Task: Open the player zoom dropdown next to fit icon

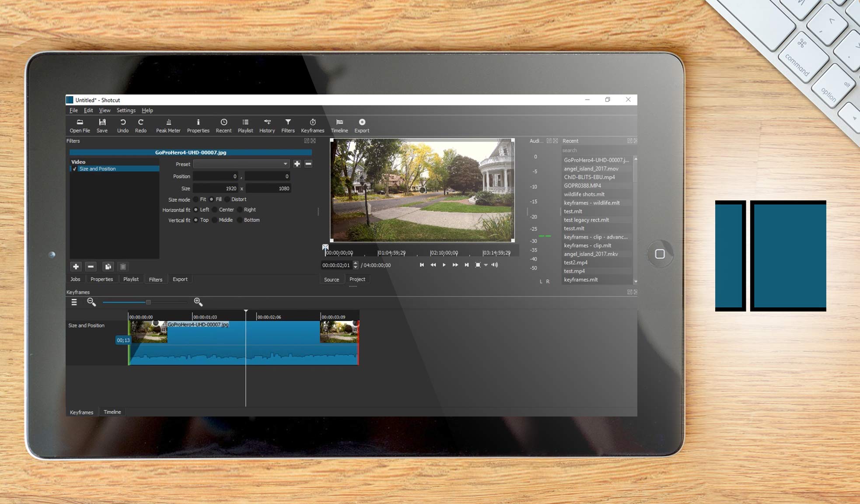Action: (x=486, y=265)
